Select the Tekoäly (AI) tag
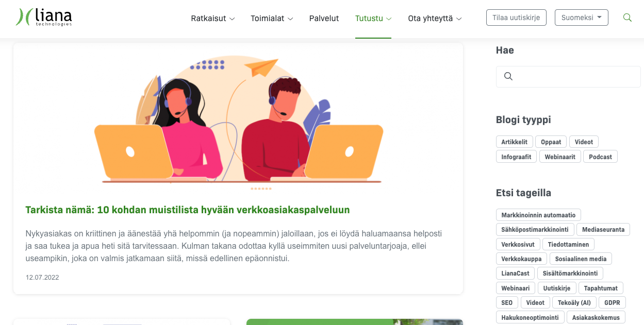This screenshot has width=644, height=325. click(574, 303)
